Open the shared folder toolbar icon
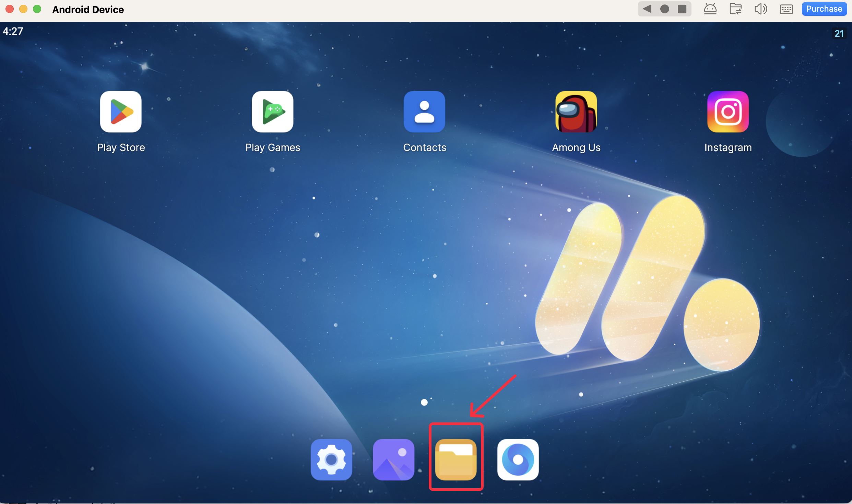 coord(735,9)
